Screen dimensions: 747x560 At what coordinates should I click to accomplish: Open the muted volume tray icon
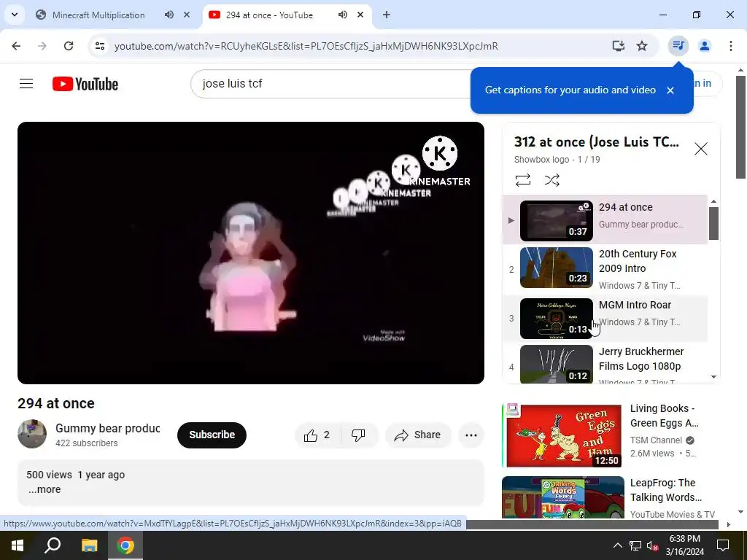point(652,545)
